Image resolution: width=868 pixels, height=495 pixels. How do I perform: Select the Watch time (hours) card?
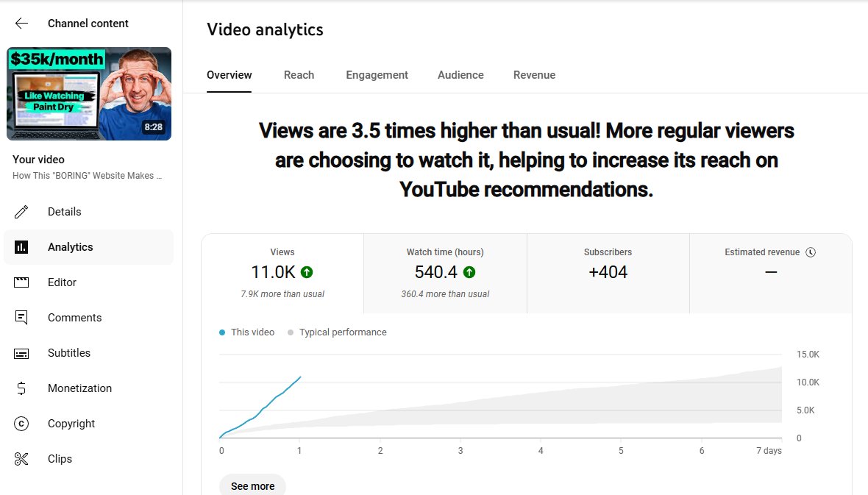[445, 274]
